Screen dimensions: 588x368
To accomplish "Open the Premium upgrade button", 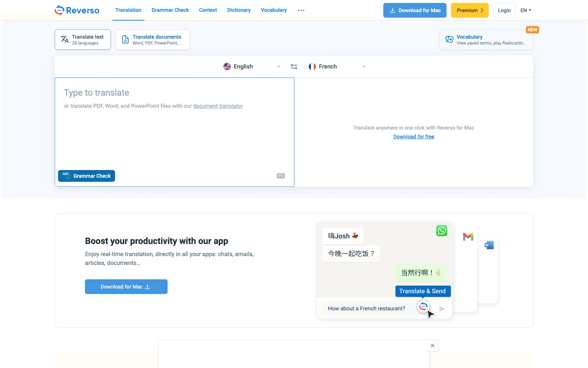I will 470,10.
